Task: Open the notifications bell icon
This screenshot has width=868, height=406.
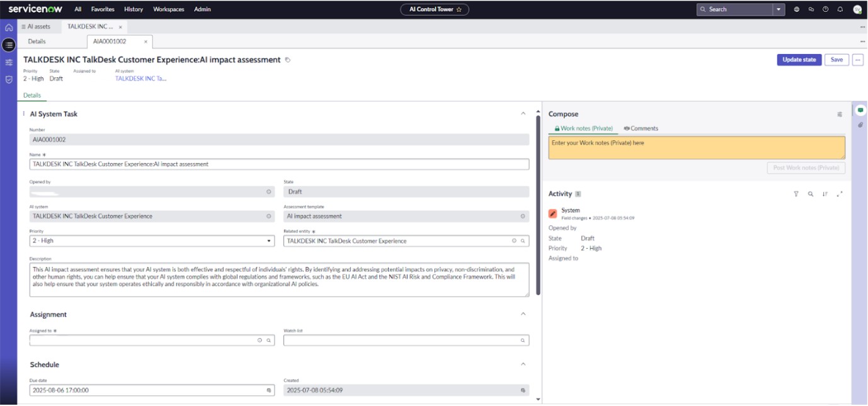Action: click(840, 9)
